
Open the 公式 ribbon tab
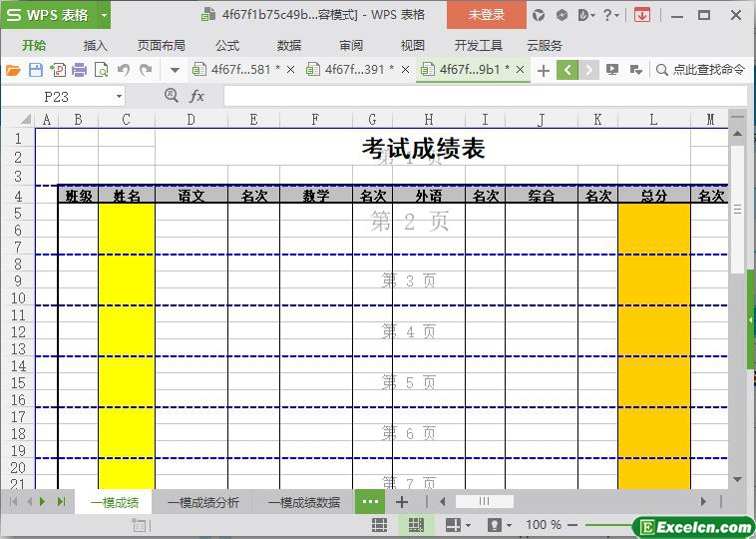tap(227, 45)
